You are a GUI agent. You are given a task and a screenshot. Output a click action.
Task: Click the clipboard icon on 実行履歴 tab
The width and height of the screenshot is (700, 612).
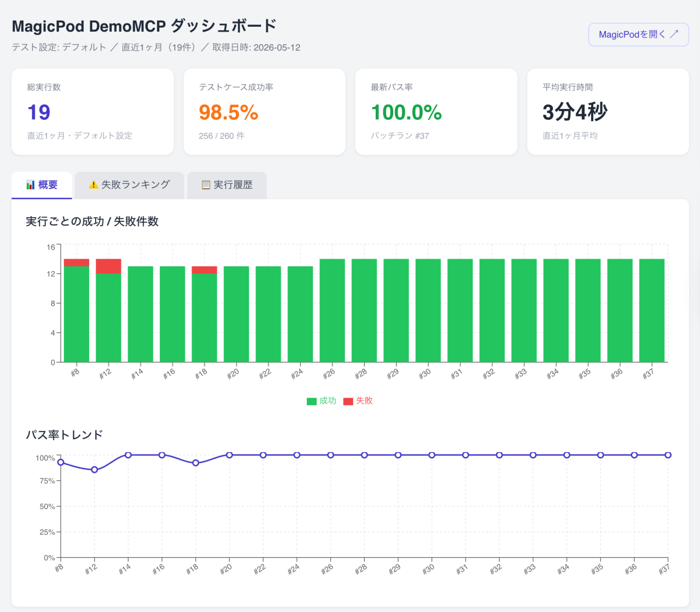tap(206, 185)
